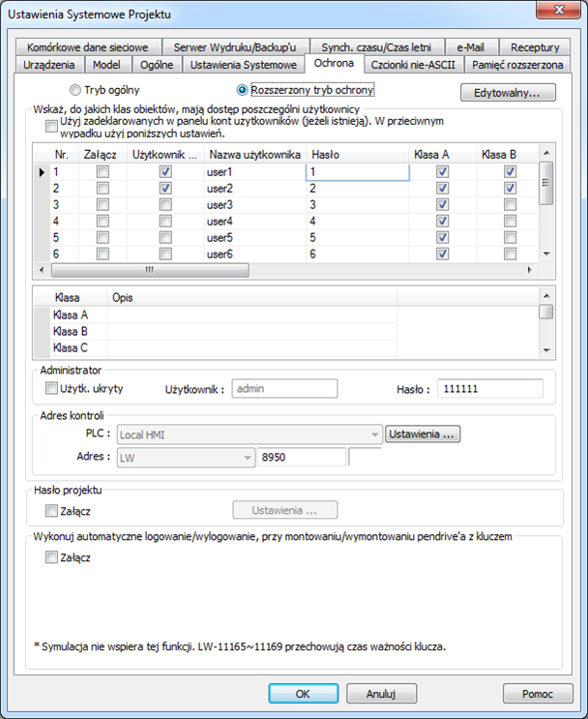Select the user6 name cell
This screenshot has width=588, height=719.
tap(254, 254)
